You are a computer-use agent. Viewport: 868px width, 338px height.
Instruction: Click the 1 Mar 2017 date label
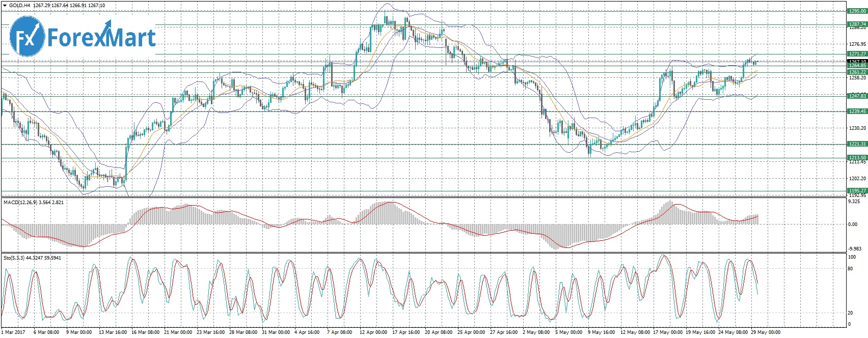pos(13,332)
